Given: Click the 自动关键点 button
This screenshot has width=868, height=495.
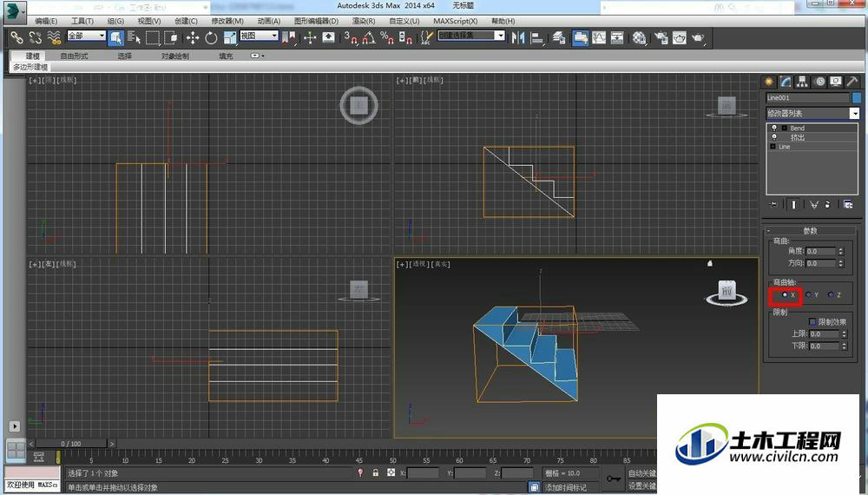Looking at the screenshot, I should tap(642, 472).
